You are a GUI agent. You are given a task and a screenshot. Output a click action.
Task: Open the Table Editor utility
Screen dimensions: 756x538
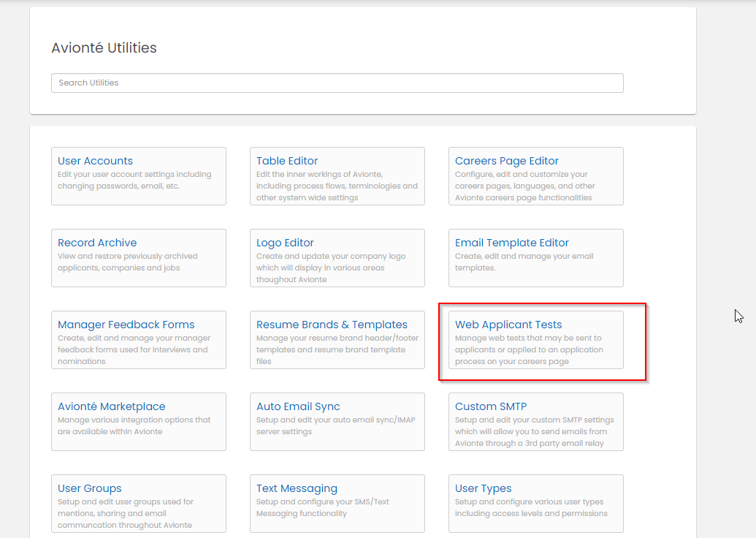(x=287, y=161)
